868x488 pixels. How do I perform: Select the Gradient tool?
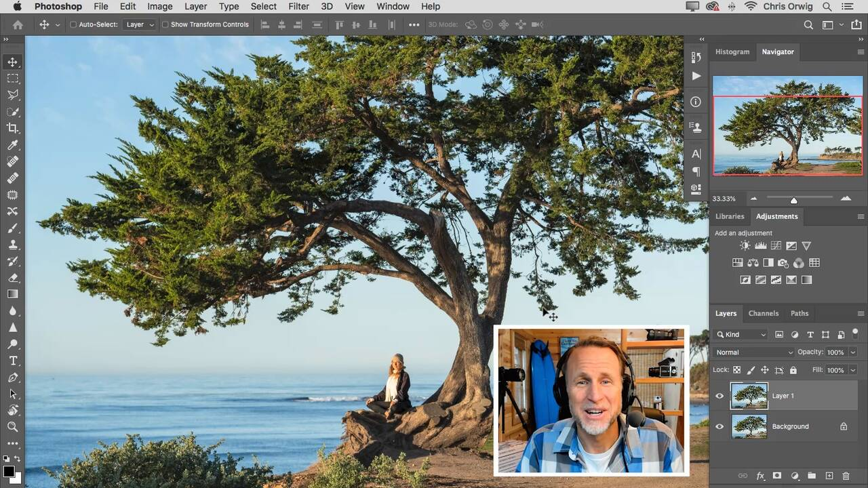click(12, 294)
